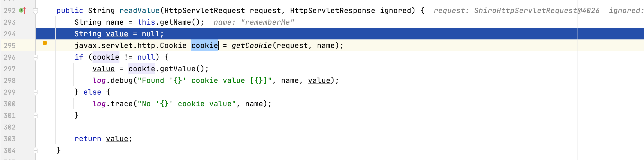Screen dimensions: 644x160
Task: Click the "Found '{}' cookie value [{}]" string
Action: click(x=204, y=81)
